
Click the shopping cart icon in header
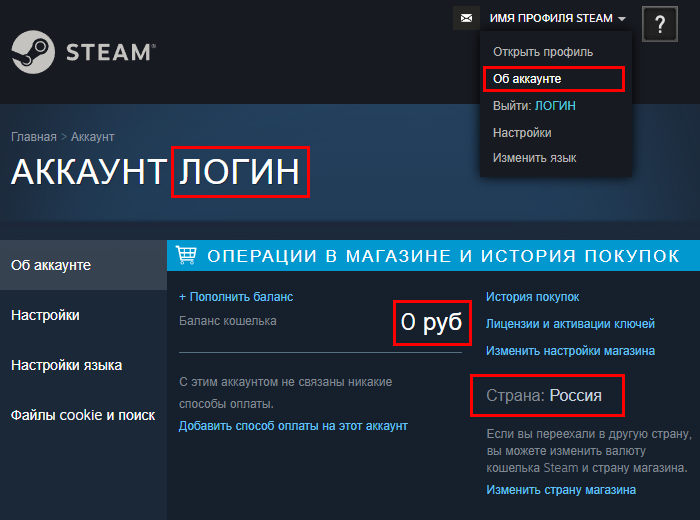coord(186,256)
